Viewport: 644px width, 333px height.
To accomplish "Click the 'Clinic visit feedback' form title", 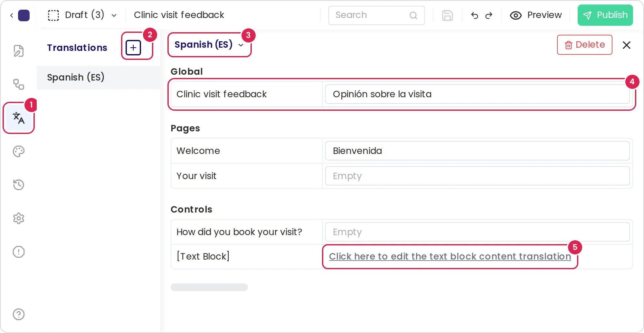I will click(179, 15).
